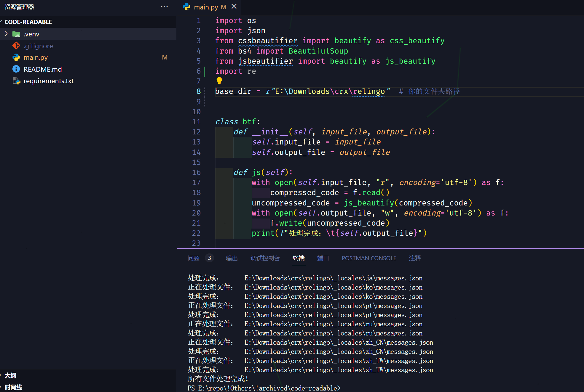Click the lightbulb quick-fix icon
This screenshot has height=392, width=584.
[x=219, y=81]
